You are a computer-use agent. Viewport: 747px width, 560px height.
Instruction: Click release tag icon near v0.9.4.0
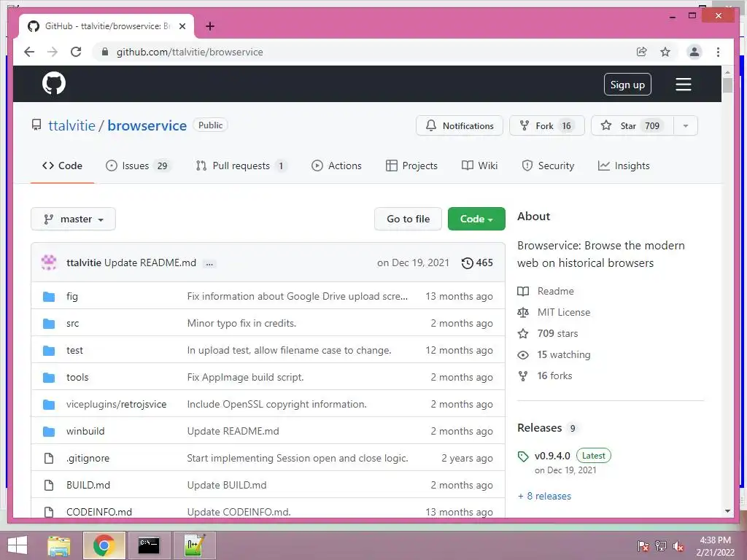(523, 456)
